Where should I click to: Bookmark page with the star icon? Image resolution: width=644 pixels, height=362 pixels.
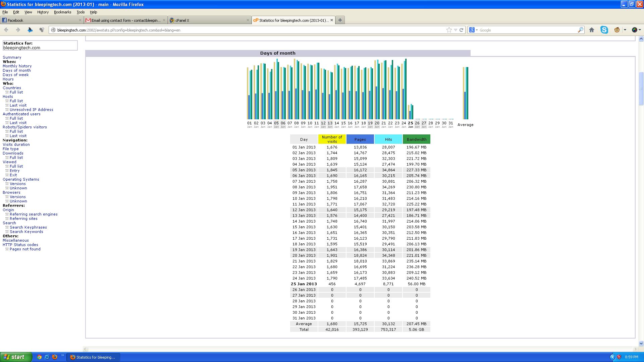(449, 30)
